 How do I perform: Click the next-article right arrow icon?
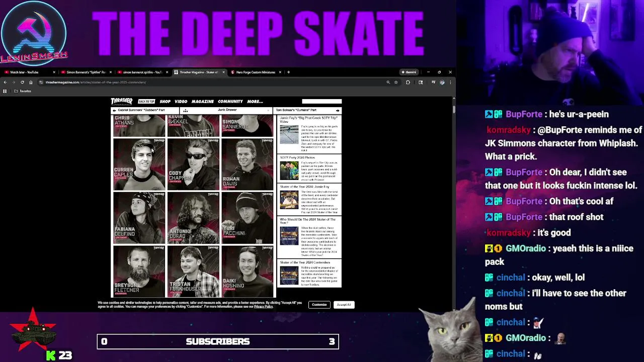click(x=338, y=110)
